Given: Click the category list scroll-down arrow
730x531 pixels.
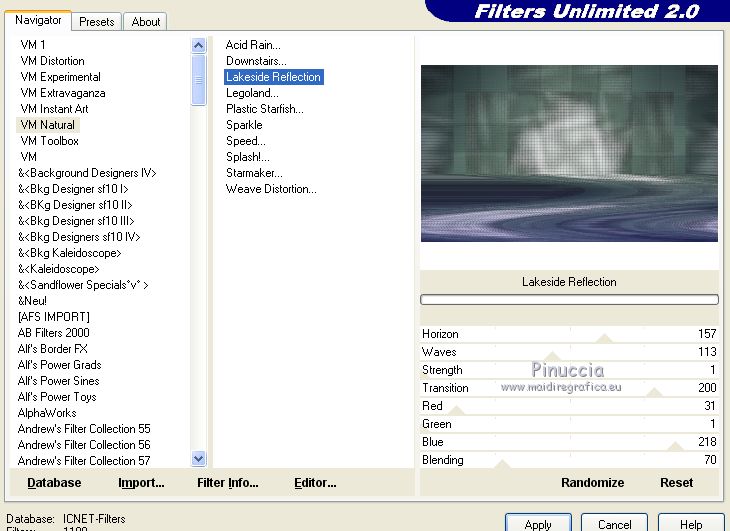Looking at the screenshot, I should coord(198,459).
